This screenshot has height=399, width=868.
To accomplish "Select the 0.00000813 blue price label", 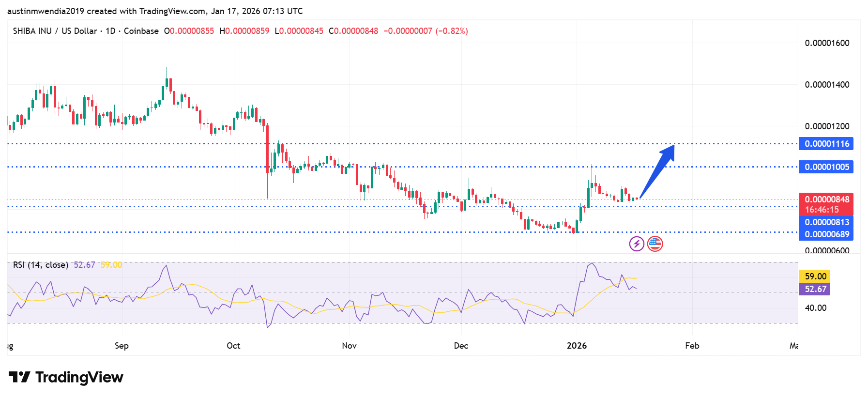I will [x=826, y=222].
